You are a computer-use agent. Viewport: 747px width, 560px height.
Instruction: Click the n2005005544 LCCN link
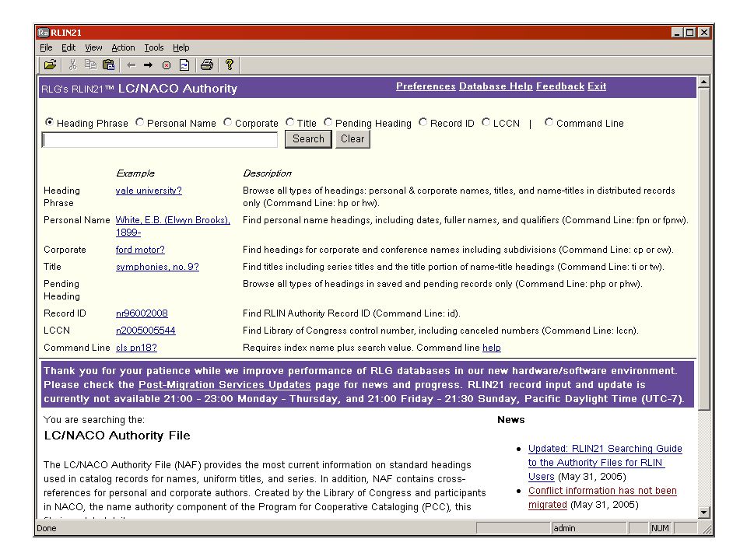click(146, 331)
